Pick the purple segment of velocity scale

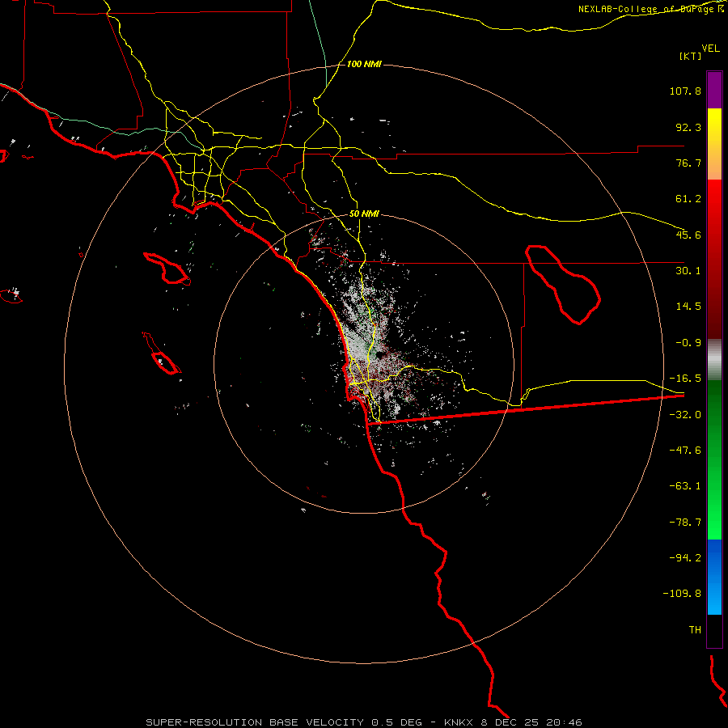click(714, 90)
